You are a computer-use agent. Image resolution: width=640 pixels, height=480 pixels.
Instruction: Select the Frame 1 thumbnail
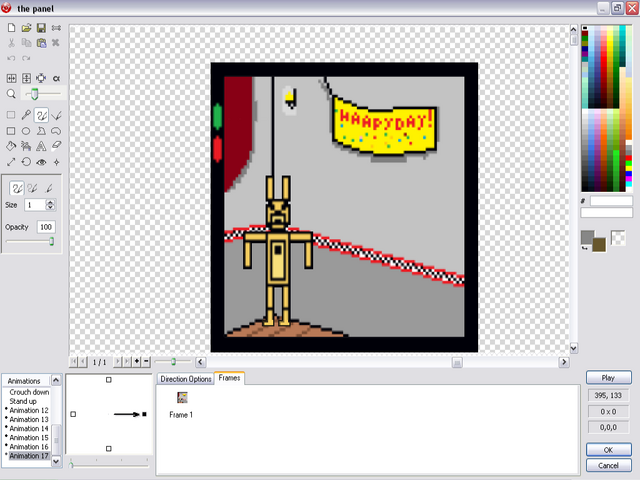coord(182,398)
